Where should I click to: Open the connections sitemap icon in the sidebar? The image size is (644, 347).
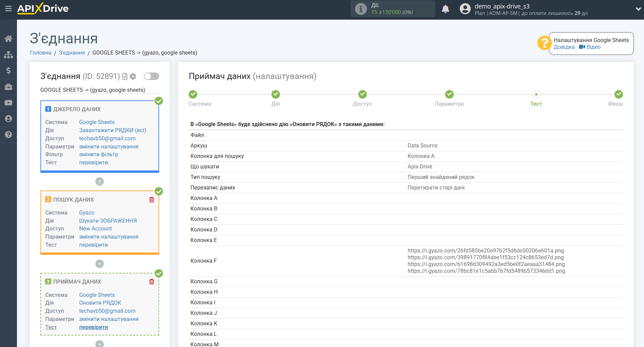point(8,55)
